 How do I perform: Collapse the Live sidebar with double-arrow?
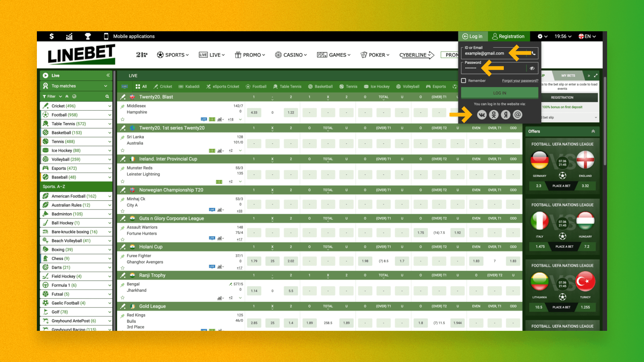108,75
